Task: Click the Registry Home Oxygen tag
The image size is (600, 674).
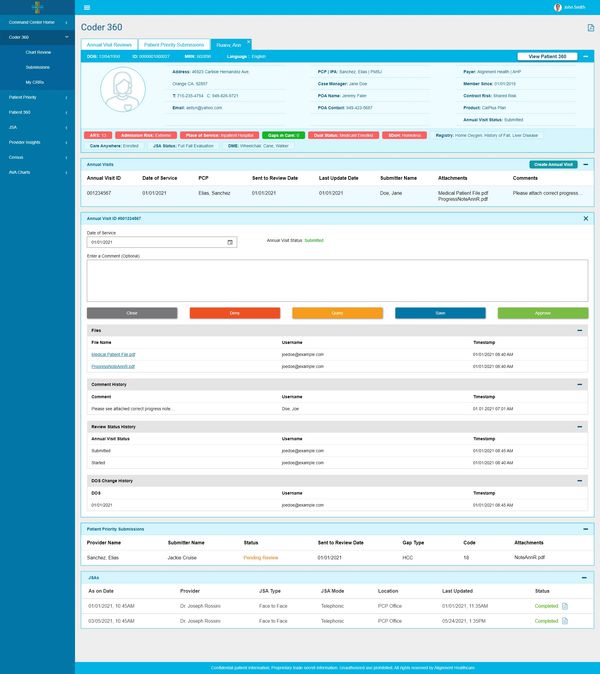Action: [x=487, y=135]
